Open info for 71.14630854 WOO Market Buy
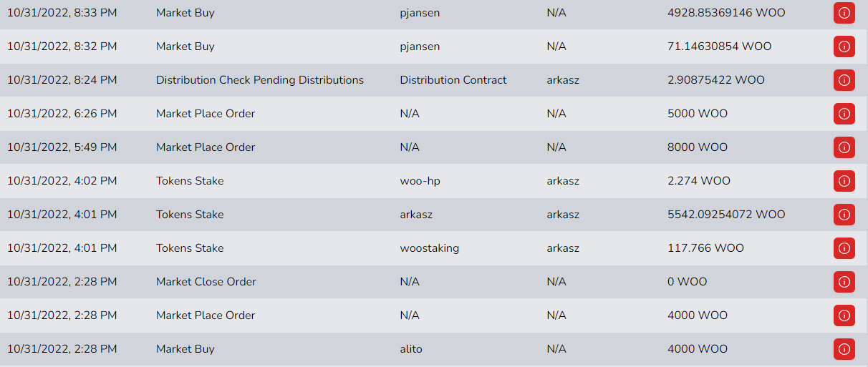Viewport: 868px width, 367px height. tap(844, 47)
